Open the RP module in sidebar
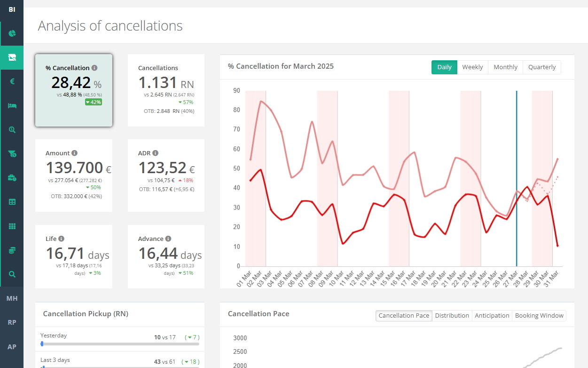588x368 pixels. point(12,322)
